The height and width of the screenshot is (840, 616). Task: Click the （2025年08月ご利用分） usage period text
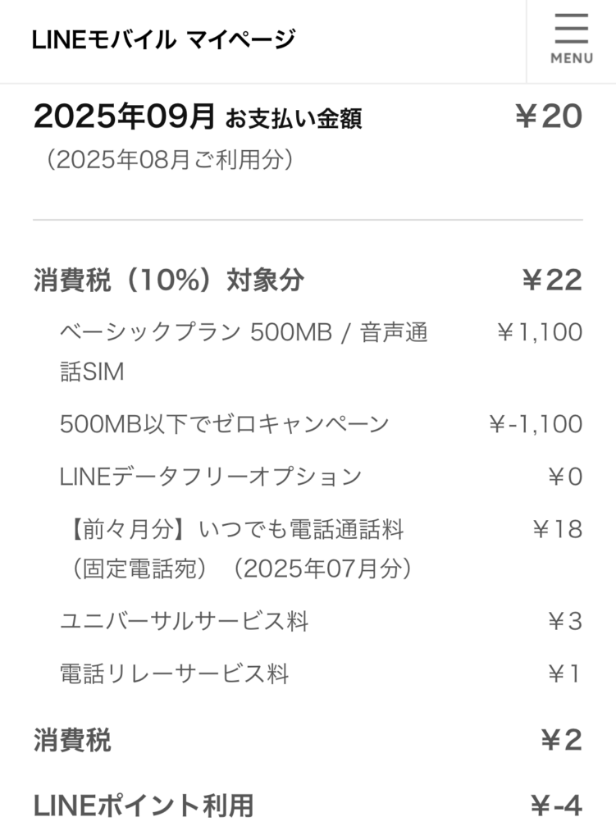coord(170,159)
